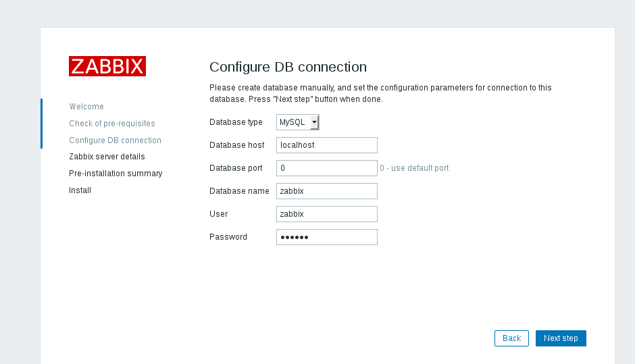
Task: Click the Database name label
Action: (239, 191)
